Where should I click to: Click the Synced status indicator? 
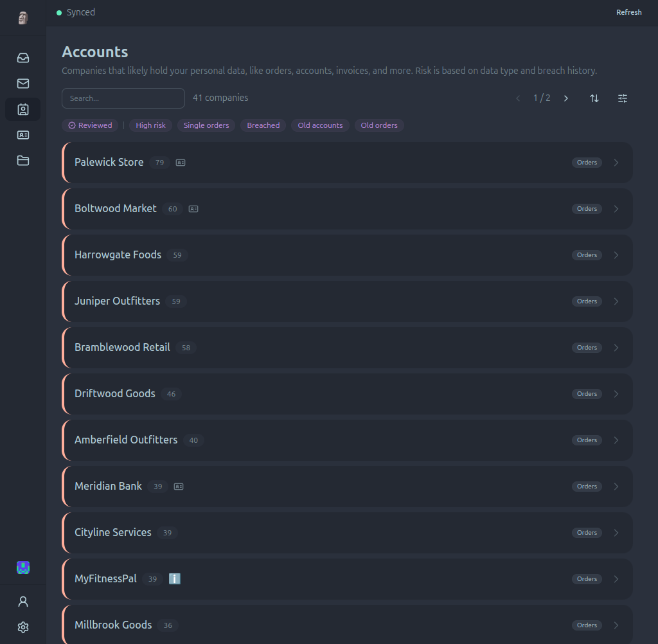pos(76,12)
